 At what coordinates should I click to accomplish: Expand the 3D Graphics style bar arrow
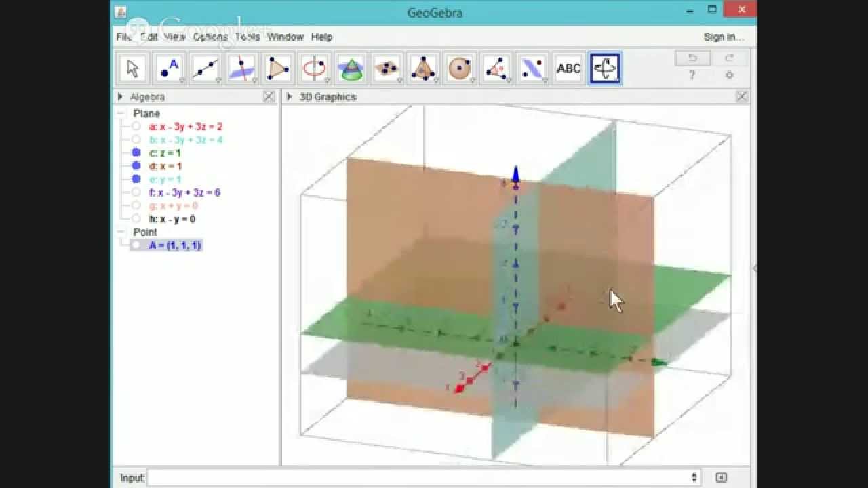[290, 97]
